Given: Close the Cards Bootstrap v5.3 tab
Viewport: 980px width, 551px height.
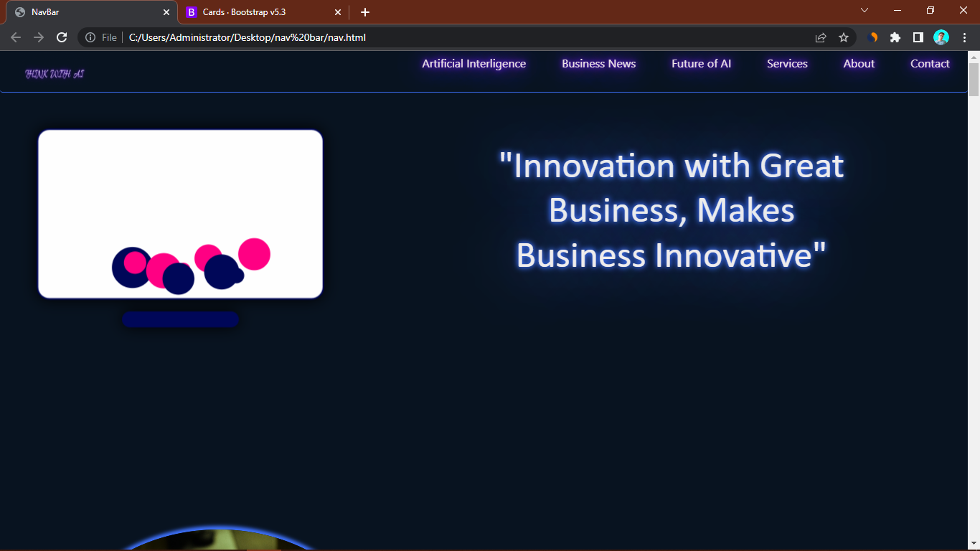Looking at the screenshot, I should pyautogui.click(x=338, y=12).
